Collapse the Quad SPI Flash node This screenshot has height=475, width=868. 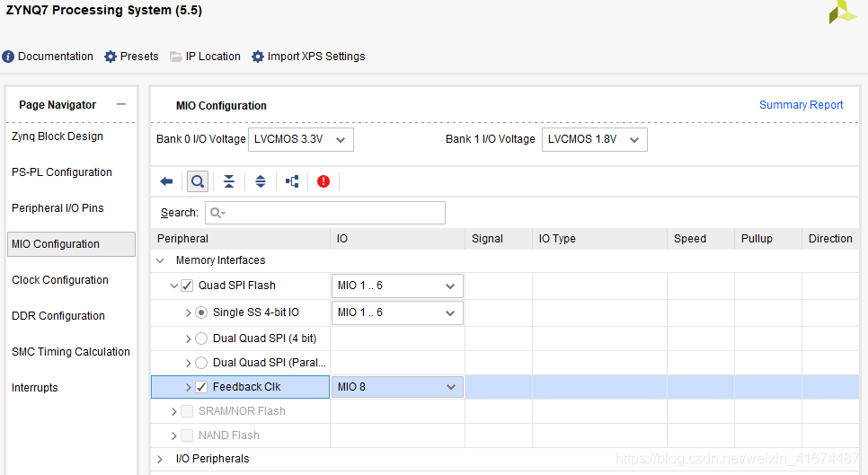(x=173, y=286)
